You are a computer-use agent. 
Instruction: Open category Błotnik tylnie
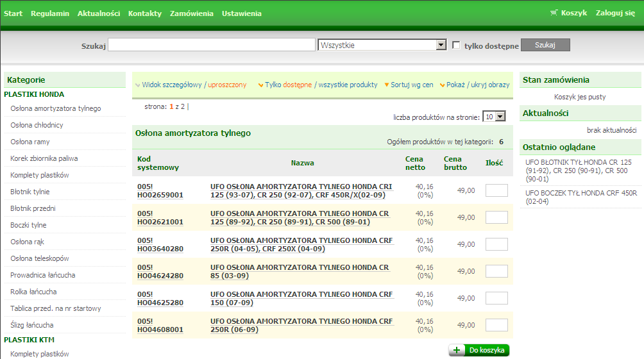point(30,192)
